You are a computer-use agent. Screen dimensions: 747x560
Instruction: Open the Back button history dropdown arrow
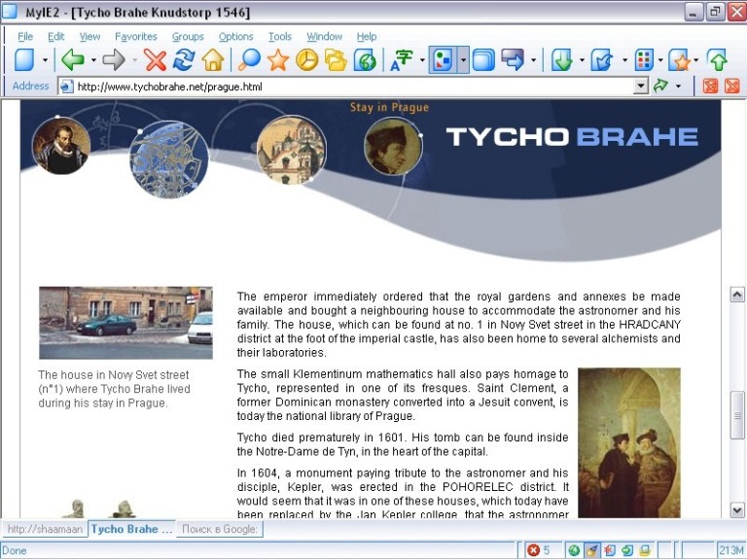point(93,60)
